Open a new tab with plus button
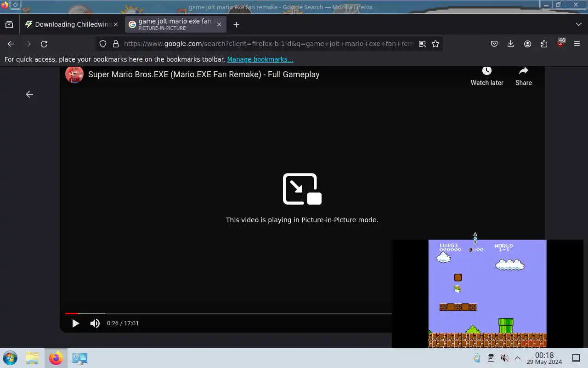 click(236, 24)
